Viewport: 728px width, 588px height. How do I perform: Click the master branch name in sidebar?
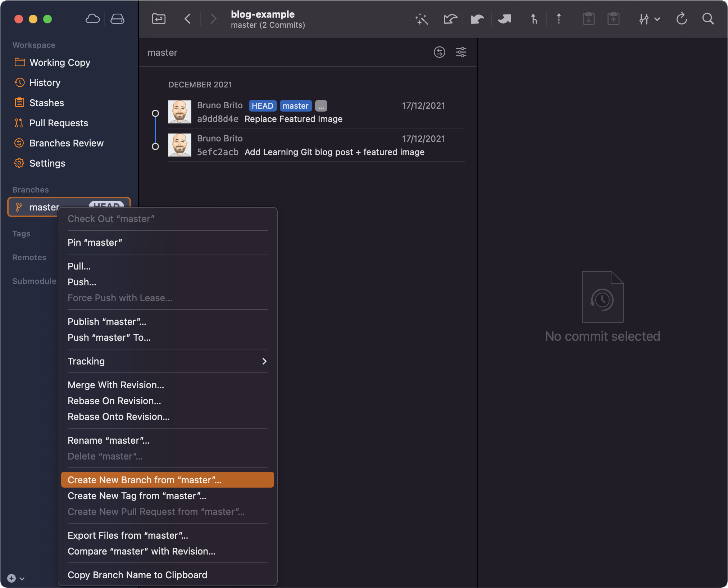click(44, 207)
